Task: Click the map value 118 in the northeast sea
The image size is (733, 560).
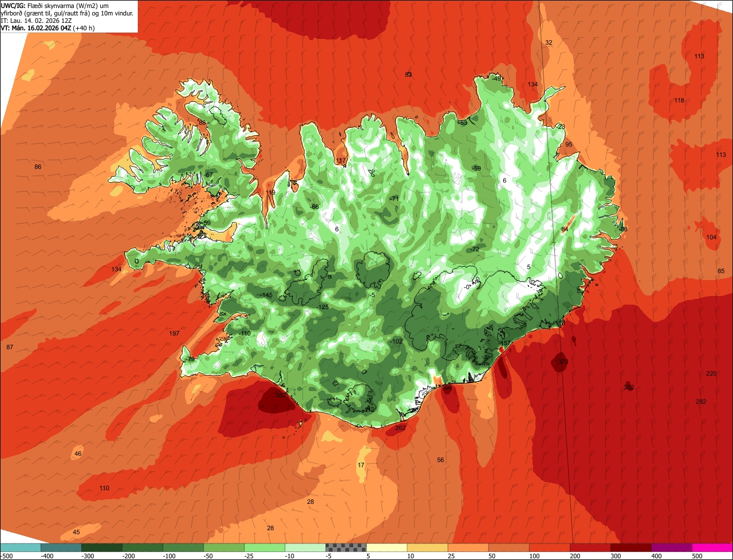Action: point(679,101)
